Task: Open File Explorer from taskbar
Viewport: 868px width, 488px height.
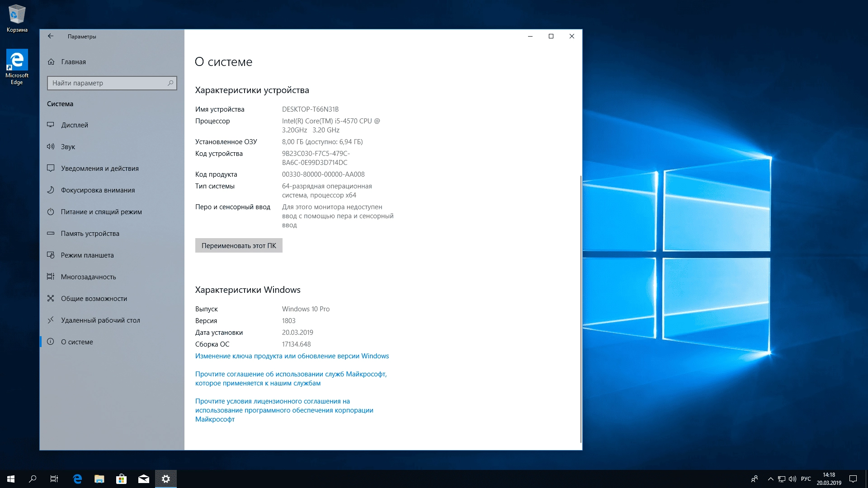Action: click(x=99, y=479)
